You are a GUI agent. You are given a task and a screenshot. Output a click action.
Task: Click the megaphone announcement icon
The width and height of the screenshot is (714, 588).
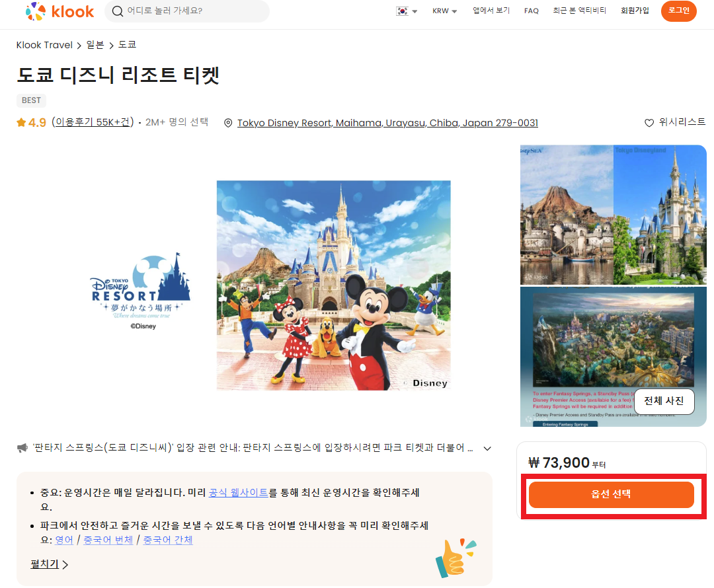click(x=22, y=449)
